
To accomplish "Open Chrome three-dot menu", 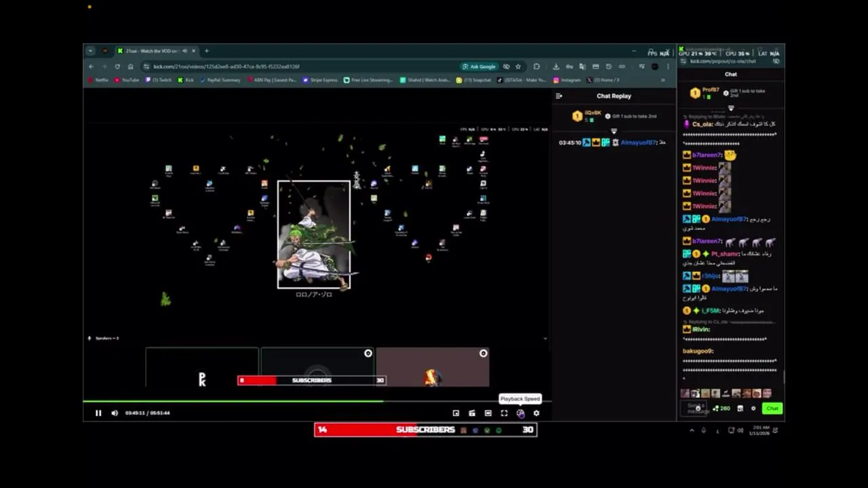I will [x=668, y=66].
